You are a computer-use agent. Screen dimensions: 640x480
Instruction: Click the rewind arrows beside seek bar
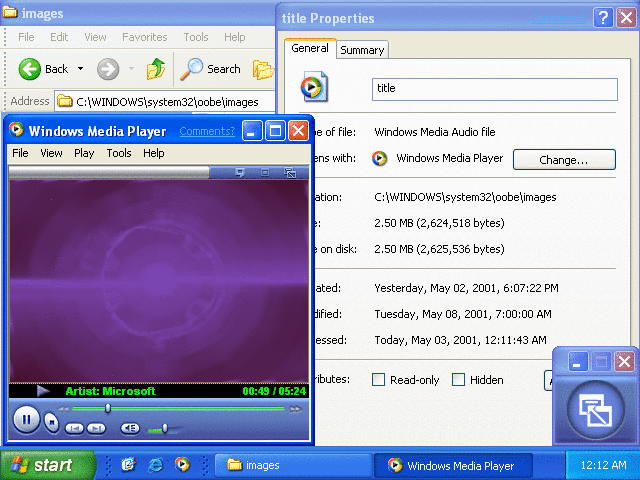click(x=63, y=409)
